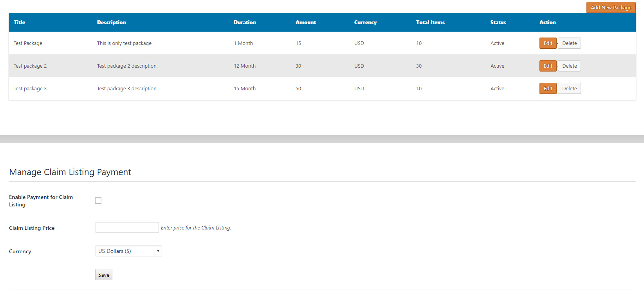
Task: Edit the Test Package row
Action: click(548, 43)
